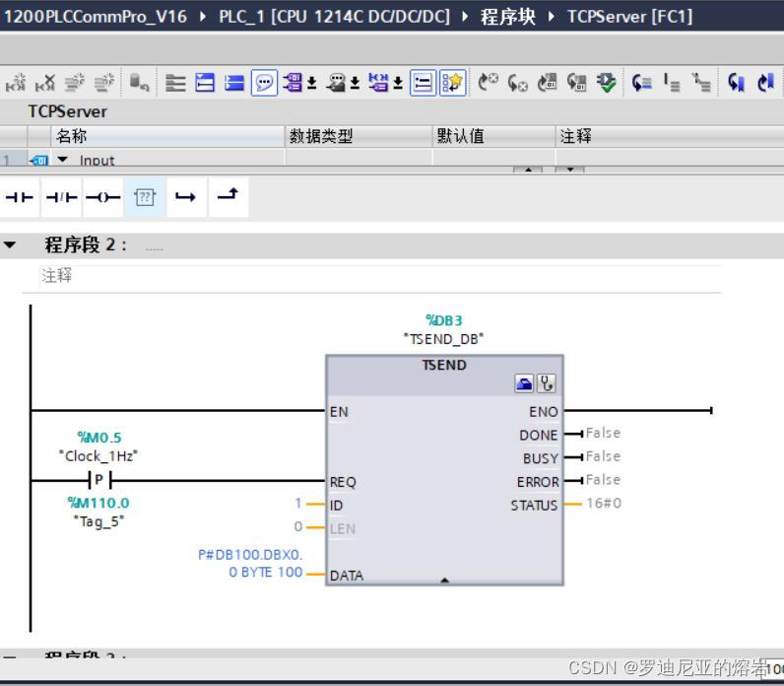Open all networks toolbar icon
The image size is (784, 686).
pos(175,83)
